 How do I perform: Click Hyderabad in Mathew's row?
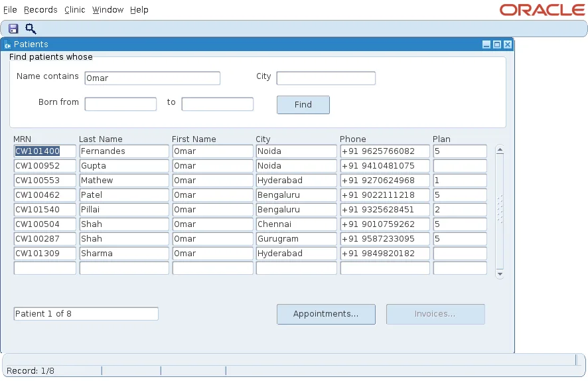[x=296, y=181]
